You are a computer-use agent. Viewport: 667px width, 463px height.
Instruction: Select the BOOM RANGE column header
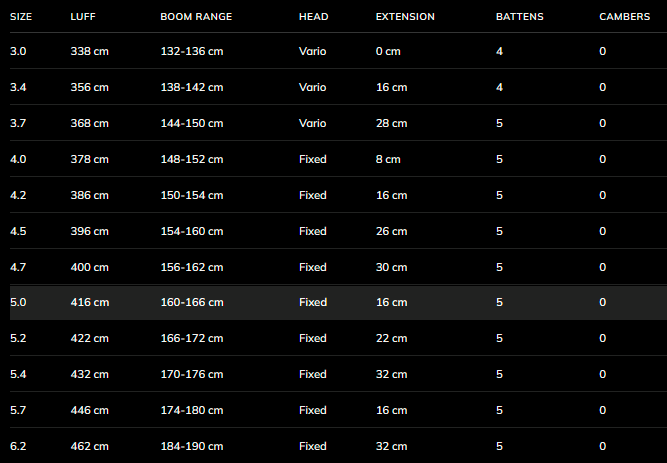point(196,17)
